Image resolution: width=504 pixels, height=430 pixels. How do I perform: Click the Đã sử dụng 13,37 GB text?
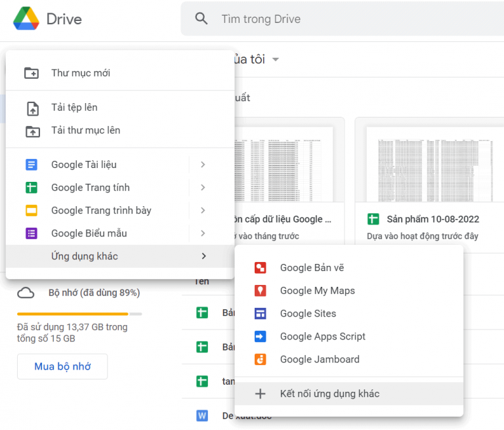(x=72, y=333)
